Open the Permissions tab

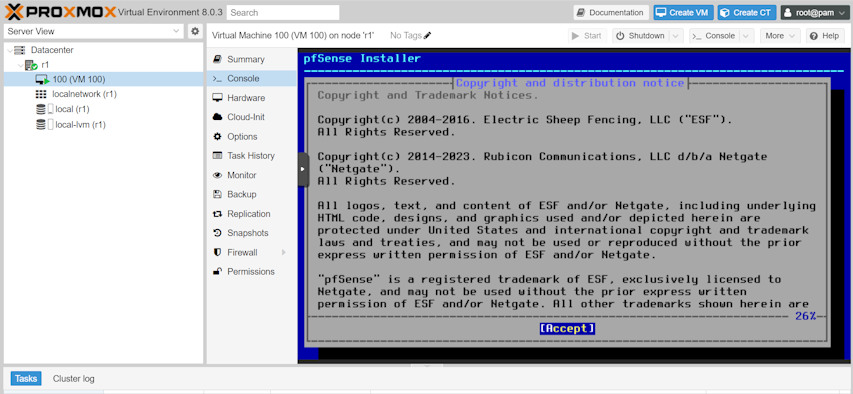click(251, 272)
